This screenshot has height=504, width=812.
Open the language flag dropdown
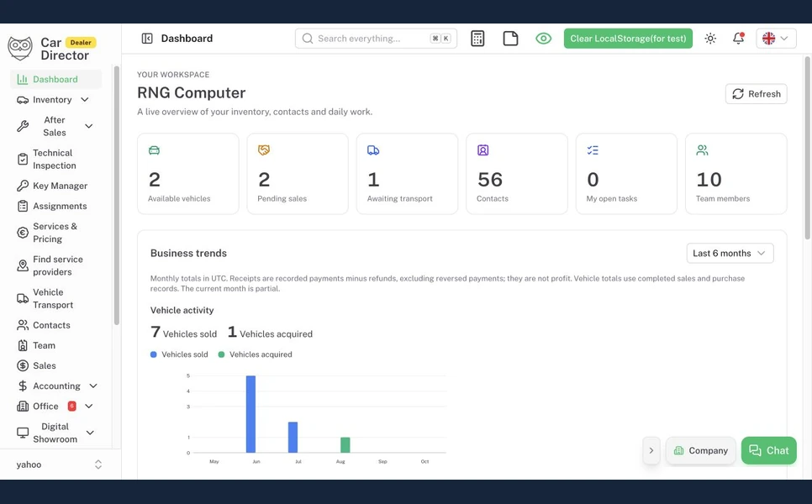pos(776,39)
